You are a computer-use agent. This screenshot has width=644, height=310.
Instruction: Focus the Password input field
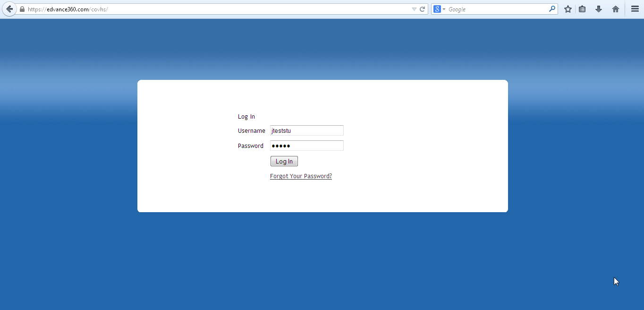coord(306,146)
